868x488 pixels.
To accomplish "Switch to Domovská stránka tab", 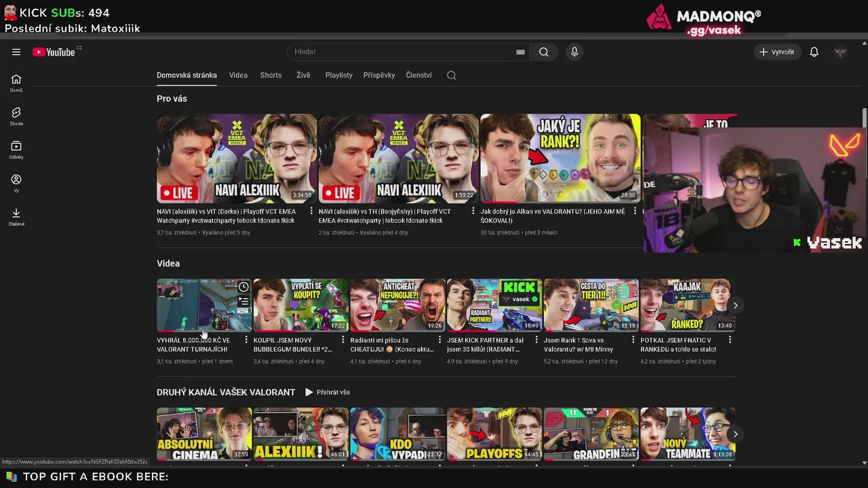I will click(x=186, y=75).
